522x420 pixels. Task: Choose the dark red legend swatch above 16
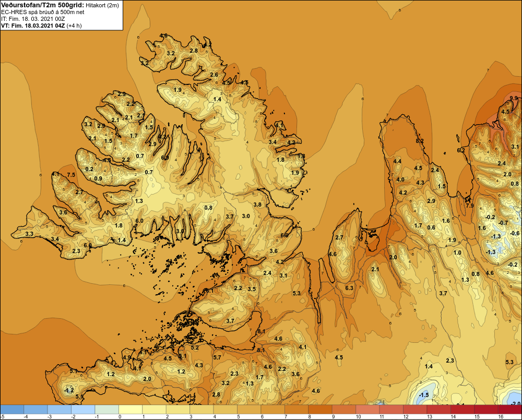pos(509,409)
